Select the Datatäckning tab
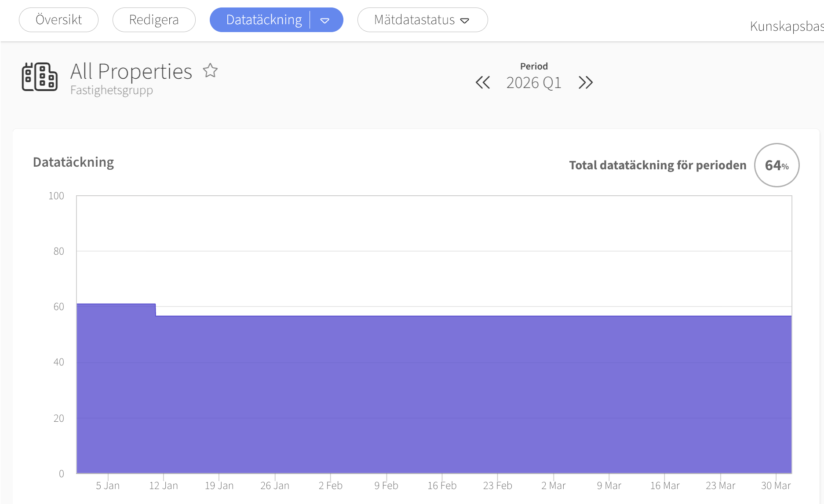The width and height of the screenshot is (824, 504). click(264, 20)
